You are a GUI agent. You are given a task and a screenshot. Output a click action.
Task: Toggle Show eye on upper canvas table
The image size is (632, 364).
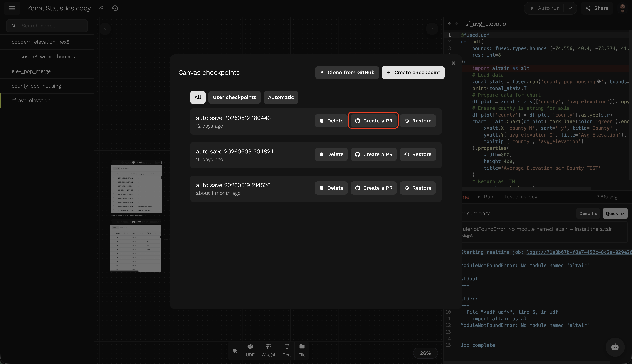137,162
